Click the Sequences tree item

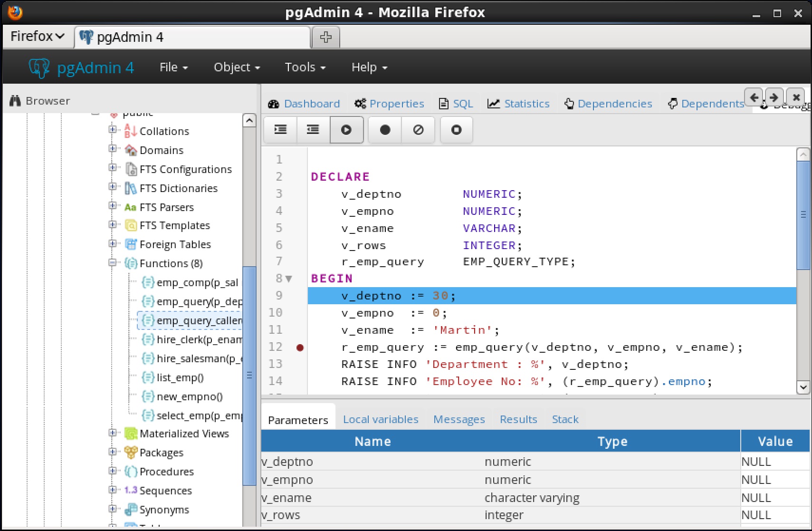pyautogui.click(x=165, y=491)
